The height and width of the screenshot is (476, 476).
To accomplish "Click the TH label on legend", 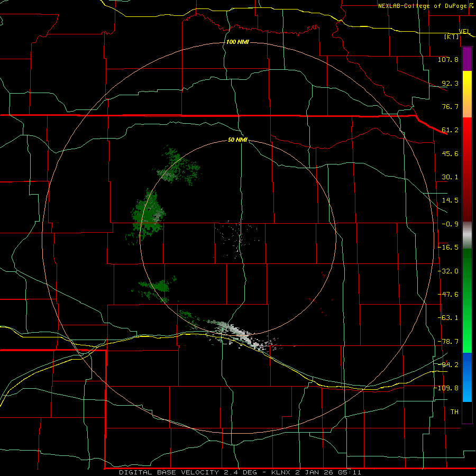I will coord(454,412).
